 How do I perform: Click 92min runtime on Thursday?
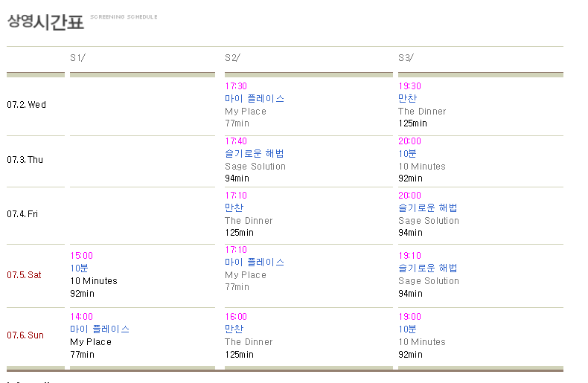pyautogui.click(x=410, y=178)
